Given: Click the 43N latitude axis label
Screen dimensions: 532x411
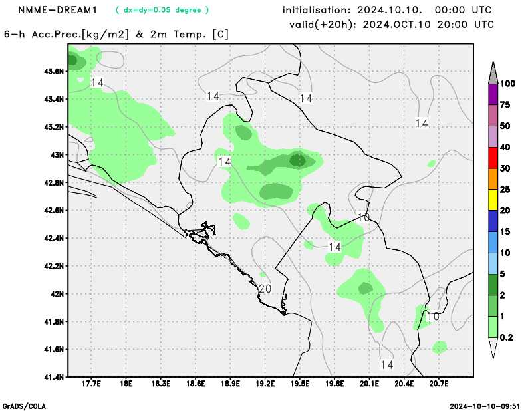Looking at the screenshot, I should 57,155.
